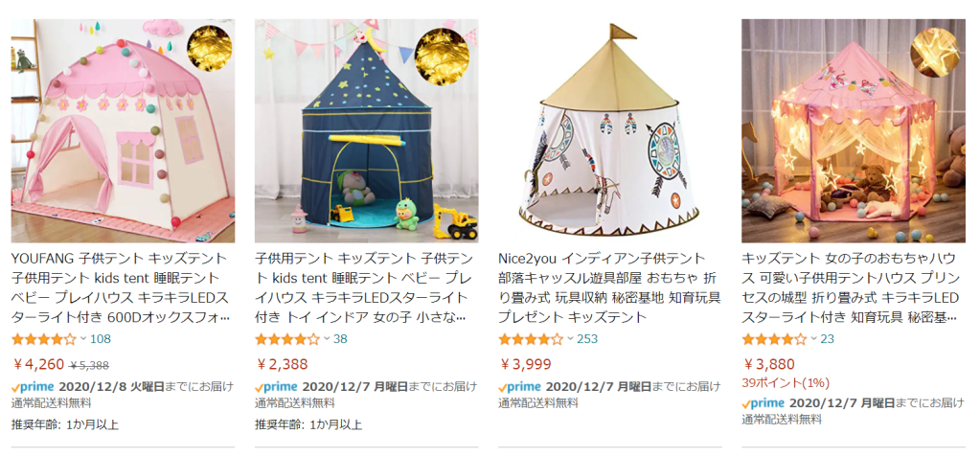Open the Indian teepee tent product image

(x=610, y=130)
